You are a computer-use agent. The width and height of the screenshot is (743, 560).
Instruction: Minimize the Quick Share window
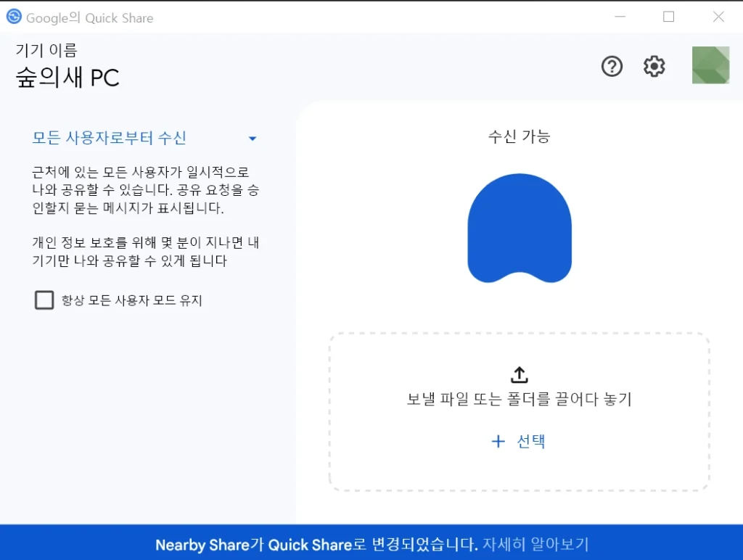point(620,17)
